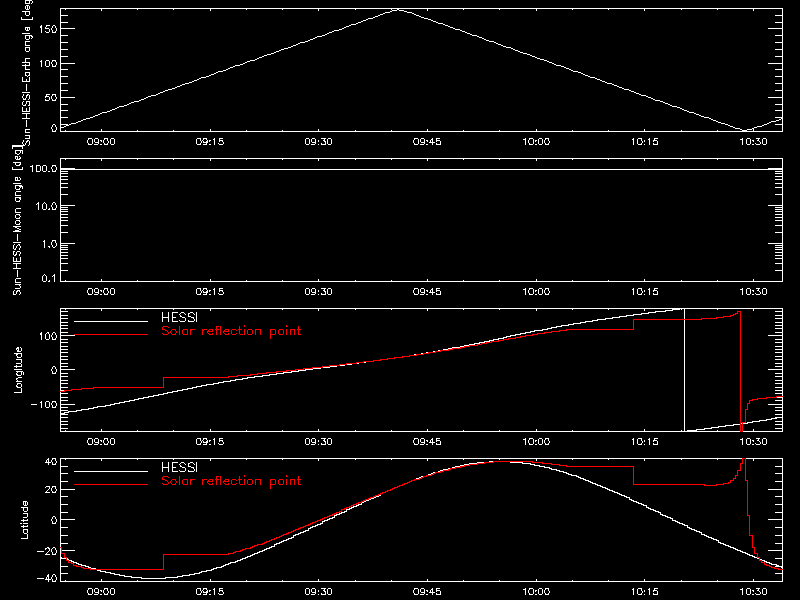Screen dimensions: 800x600
Task: Click 09:30 tick label of Moon angle panel
Action: (318, 292)
